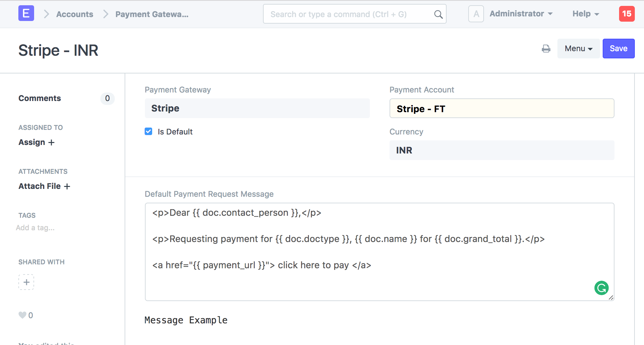Open the Menu dropdown
The width and height of the screenshot is (644, 345).
[x=578, y=49]
